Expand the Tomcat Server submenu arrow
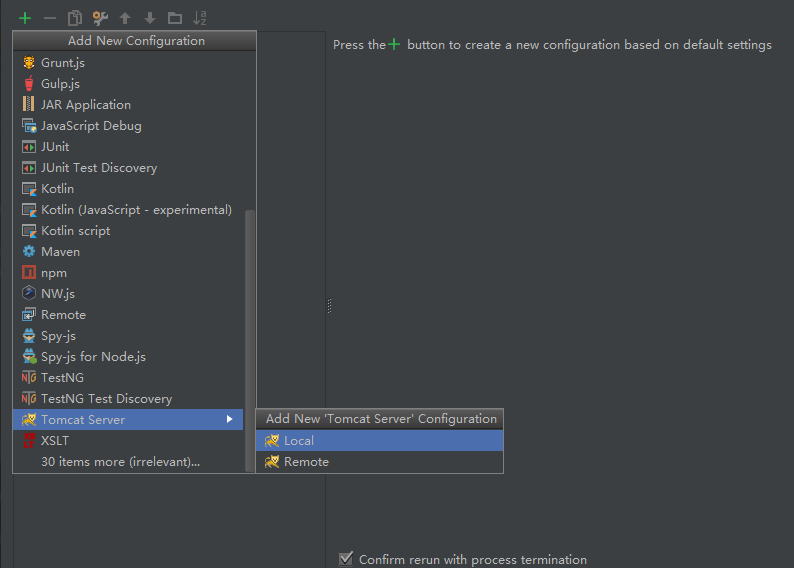This screenshot has height=568, width=794. 229,419
